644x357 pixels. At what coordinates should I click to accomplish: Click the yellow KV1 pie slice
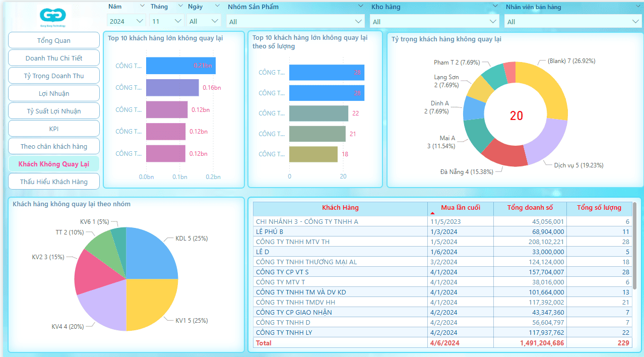(x=149, y=303)
